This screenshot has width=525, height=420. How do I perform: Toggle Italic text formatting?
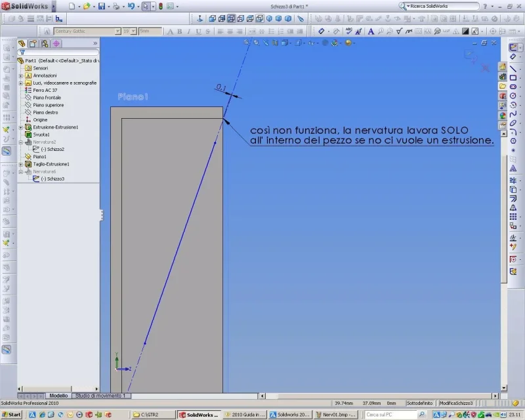(189, 31)
